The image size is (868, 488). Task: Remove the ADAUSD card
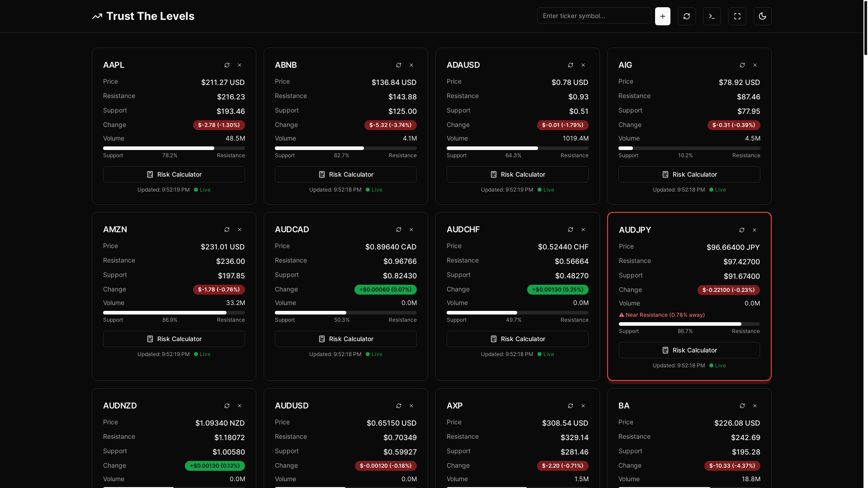click(583, 65)
